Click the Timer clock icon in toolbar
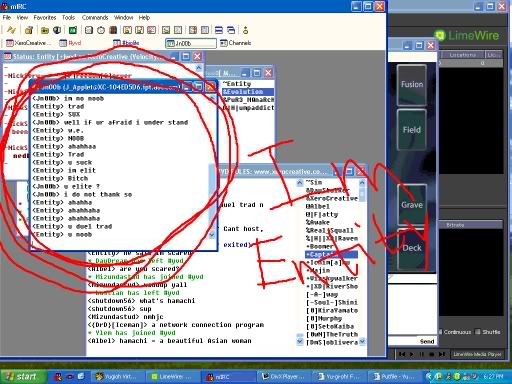Screen dimensions: 512x384 (101, 30)
